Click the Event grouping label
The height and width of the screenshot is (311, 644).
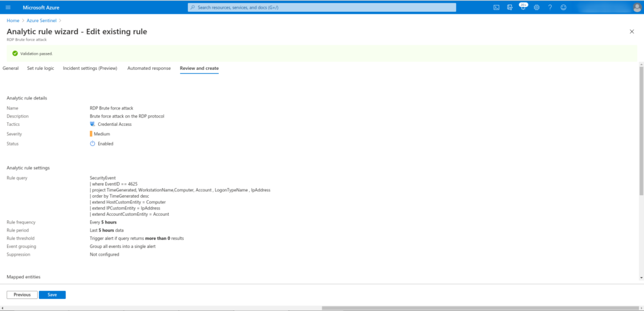click(x=21, y=247)
